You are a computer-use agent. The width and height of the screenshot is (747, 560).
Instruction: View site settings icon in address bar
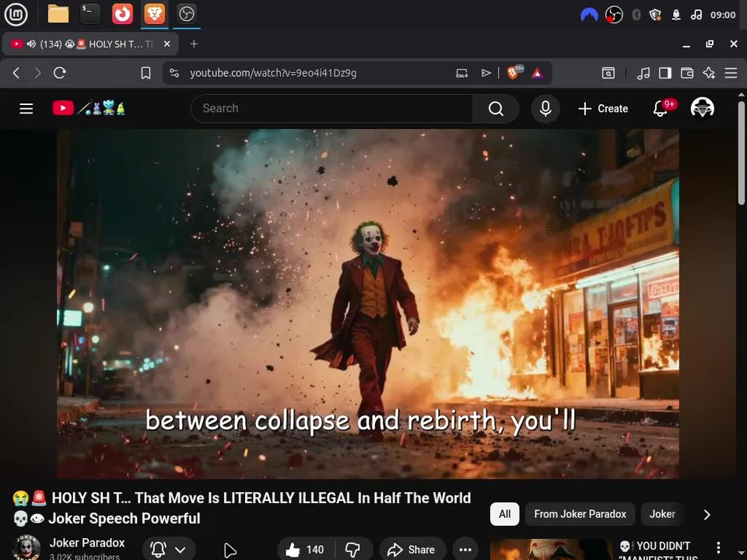coord(174,73)
